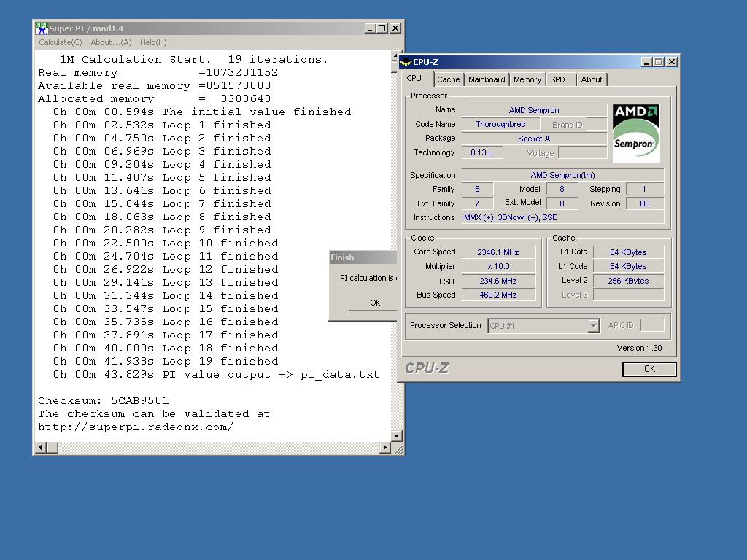Screen dimensions: 747x560
Task: Switch to the SPD tab in CPU-Z
Action: click(557, 79)
